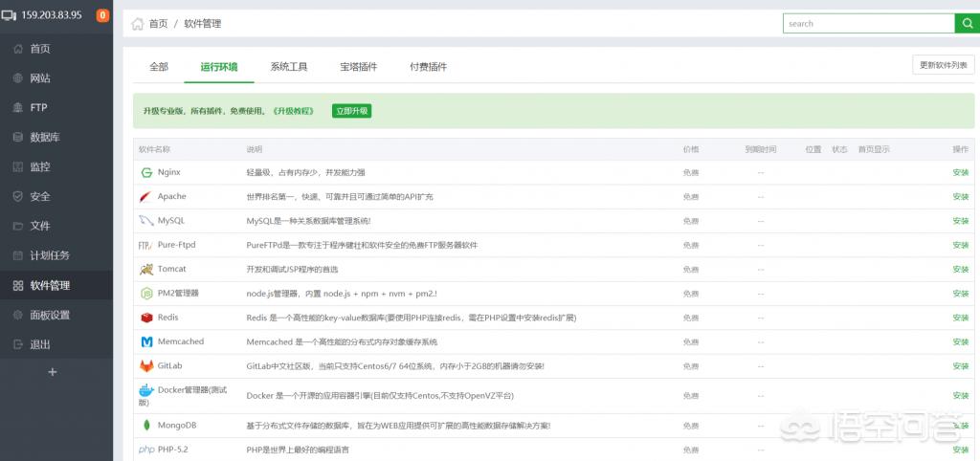The image size is (980, 461).
Task: Click the 软件名称 column header
Action: [154, 150]
